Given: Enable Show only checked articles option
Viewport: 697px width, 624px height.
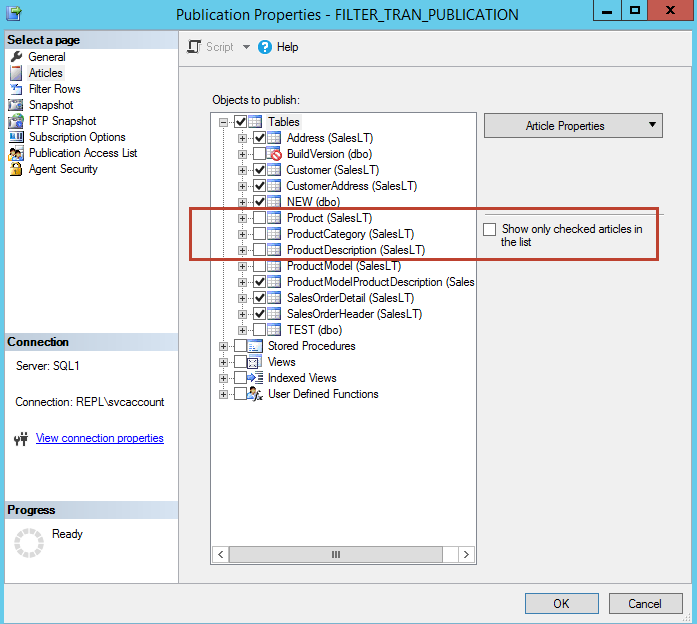Looking at the screenshot, I should click(489, 230).
